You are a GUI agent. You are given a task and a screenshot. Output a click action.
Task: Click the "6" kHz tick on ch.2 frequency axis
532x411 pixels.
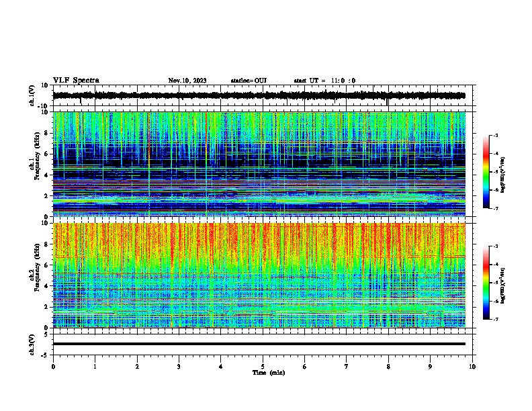click(x=46, y=265)
